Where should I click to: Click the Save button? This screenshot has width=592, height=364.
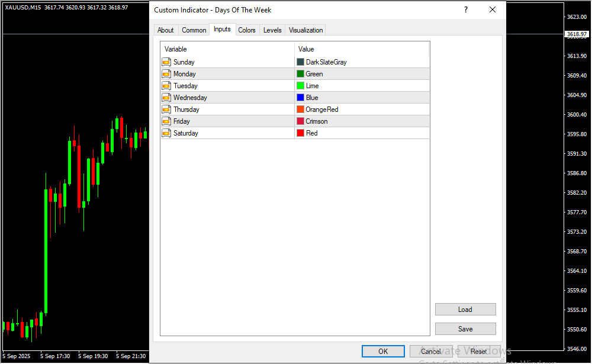tap(465, 329)
